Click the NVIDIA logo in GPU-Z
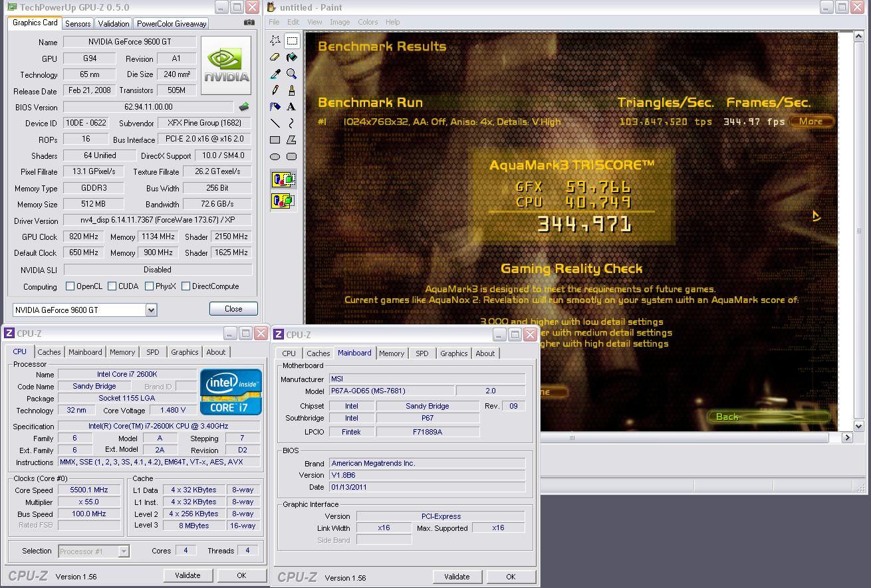The image size is (871, 588). tap(226, 65)
